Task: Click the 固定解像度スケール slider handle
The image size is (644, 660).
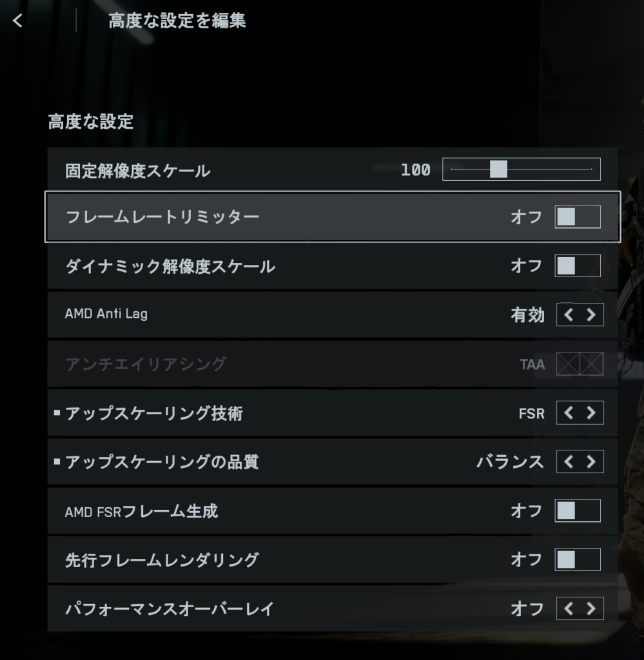Action: 498,170
